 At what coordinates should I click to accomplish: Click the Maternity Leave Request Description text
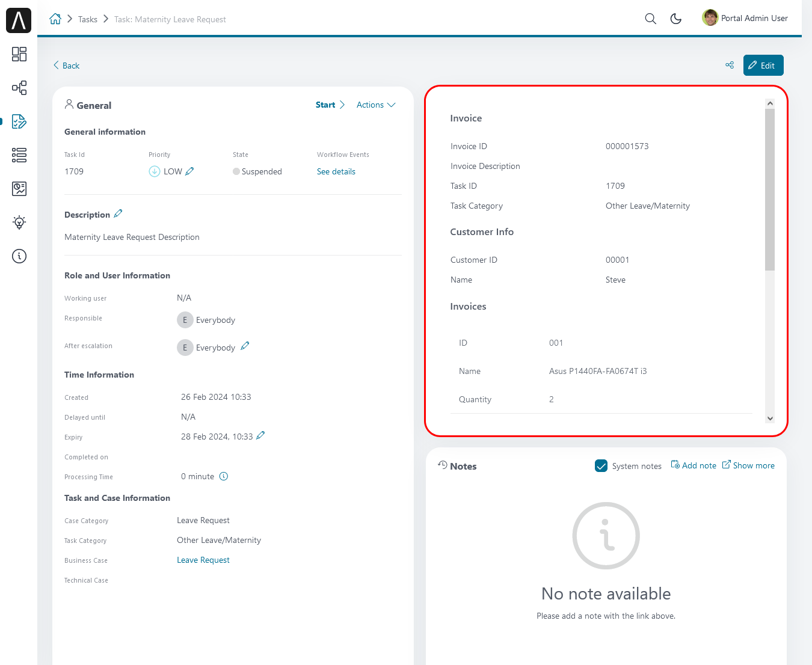tap(132, 237)
